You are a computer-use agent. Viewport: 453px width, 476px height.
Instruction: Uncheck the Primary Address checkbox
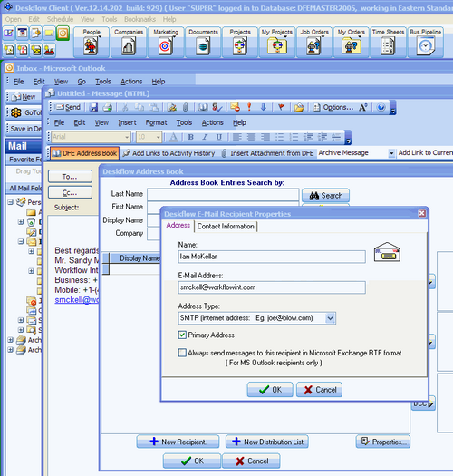(x=182, y=335)
